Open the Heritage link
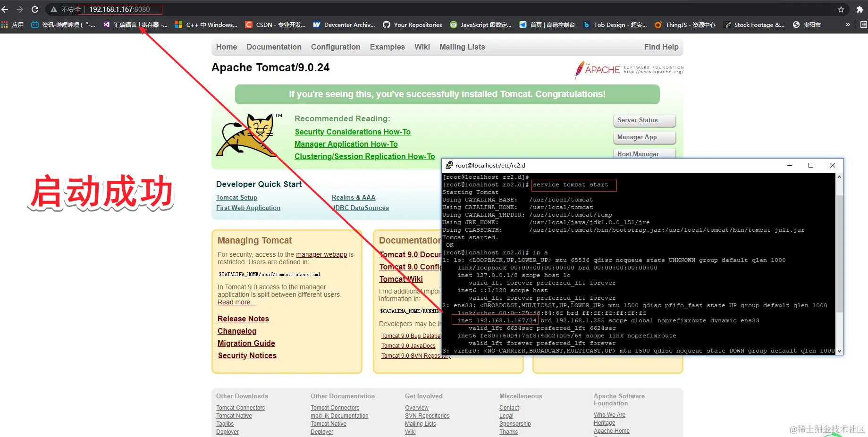The height and width of the screenshot is (437, 868). (604, 423)
